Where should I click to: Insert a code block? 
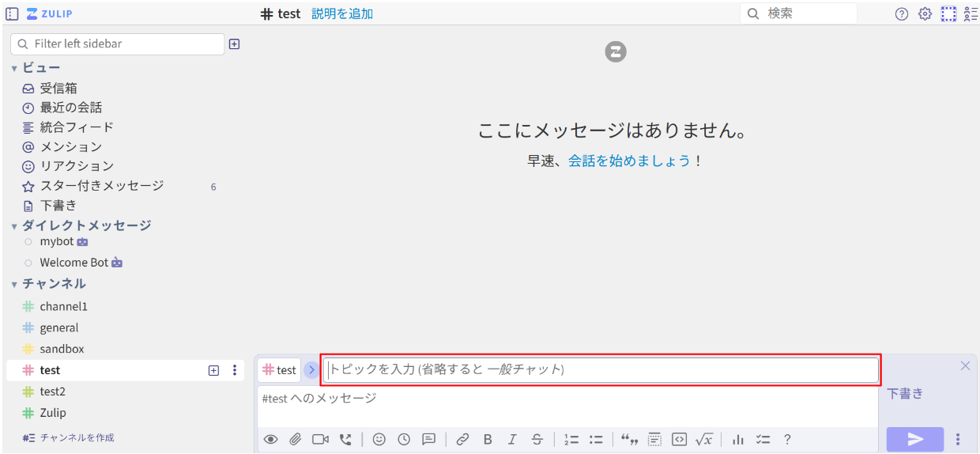(679, 440)
